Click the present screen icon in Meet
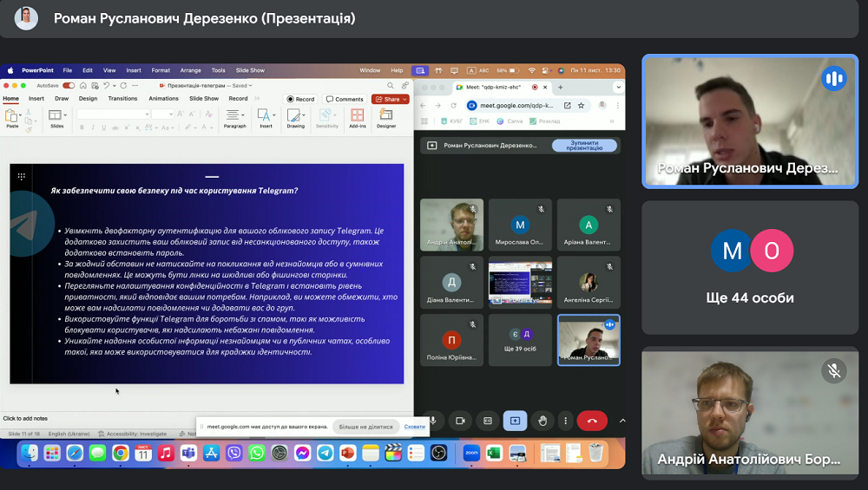Viewport: 868px width, 490px height. 515,421
